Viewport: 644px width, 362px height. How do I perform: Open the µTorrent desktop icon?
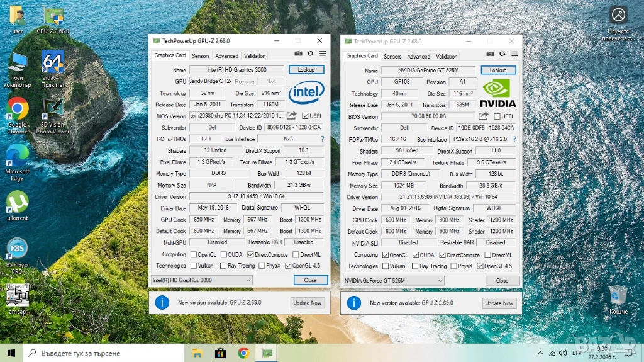pos(17,205)
